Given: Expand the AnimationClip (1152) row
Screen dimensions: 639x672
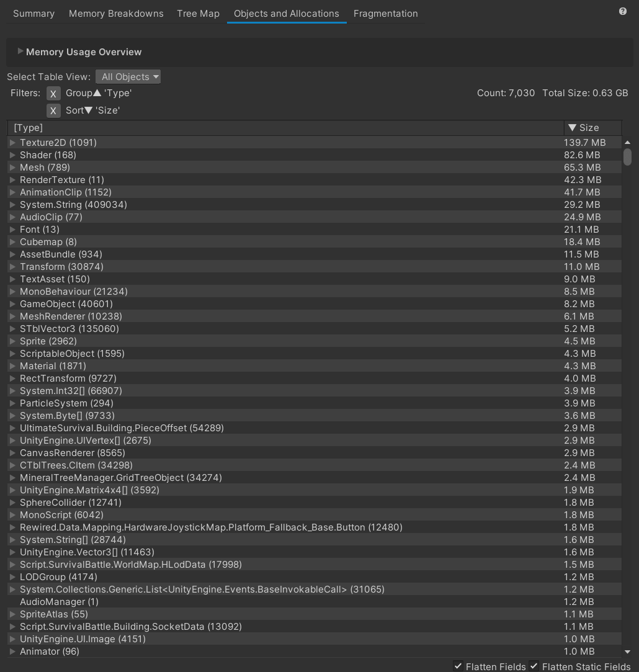Looking at the screenshot, I should click(12, 192).
